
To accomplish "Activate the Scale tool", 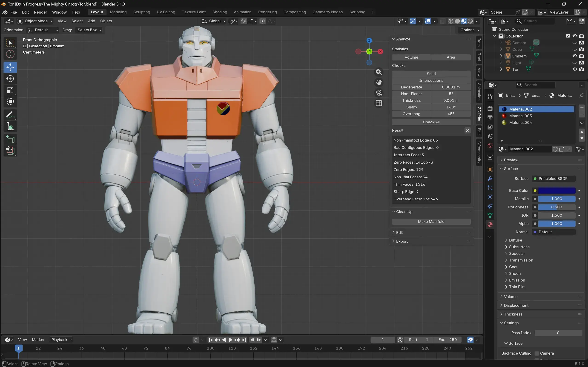I will tap(10, 90).
